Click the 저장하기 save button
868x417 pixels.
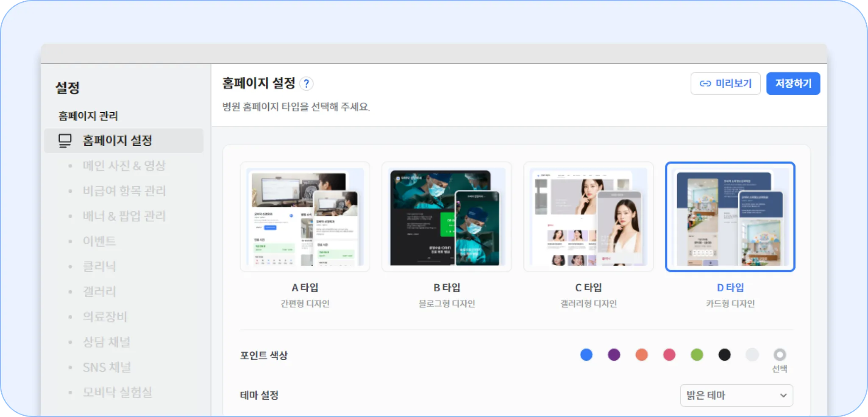[x=793, y=83]
